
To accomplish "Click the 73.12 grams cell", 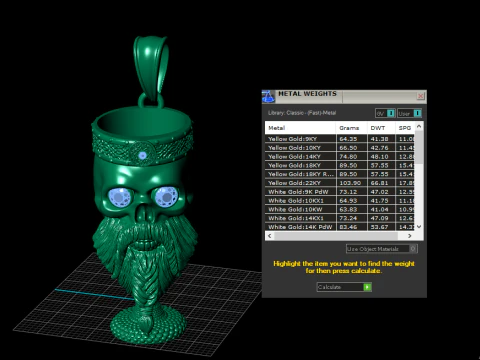I will 352,192.
